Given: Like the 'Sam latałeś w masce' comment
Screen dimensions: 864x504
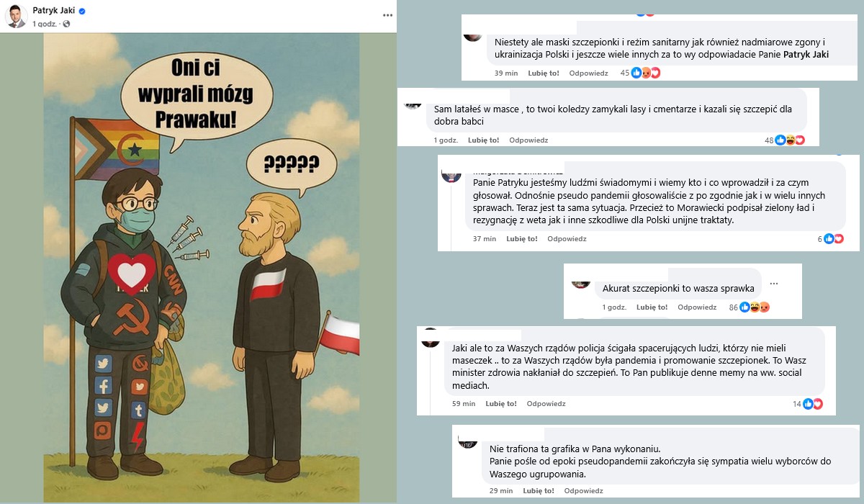Looking at the screenshot, I should pyautogui.click(x=483, y=140).
